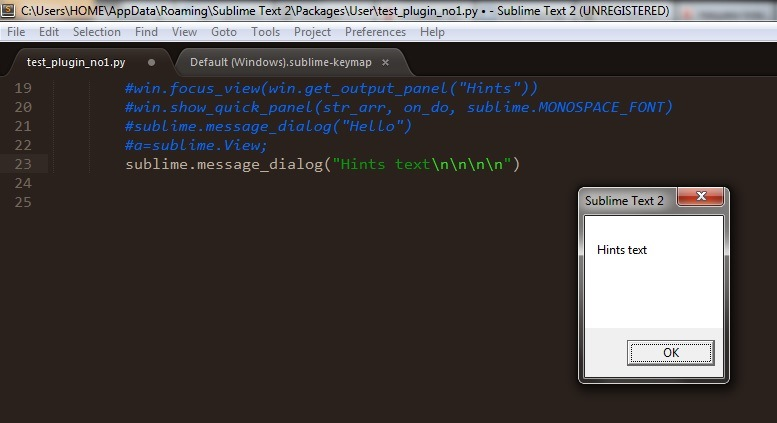Close the Default (Windows).sublime-keymap tab
777x423 pixels.
[386, 62]
